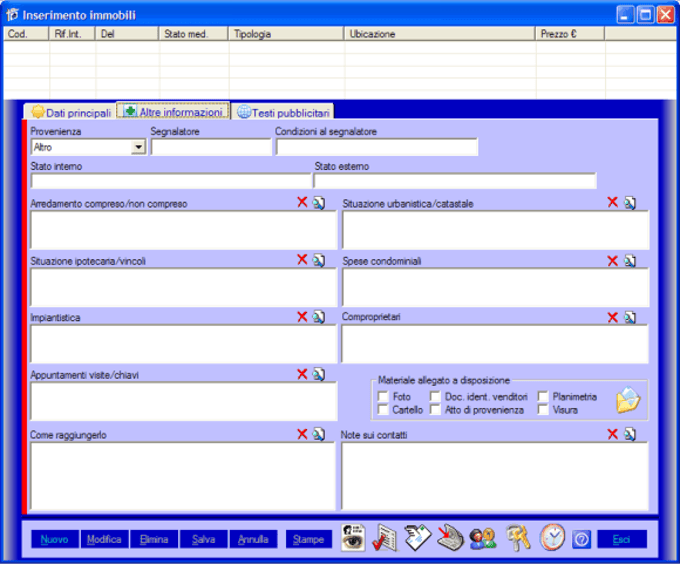Click inside the Spese condominiali text area
This screenshot has width=680, height=564.
[x=495, y=287]
